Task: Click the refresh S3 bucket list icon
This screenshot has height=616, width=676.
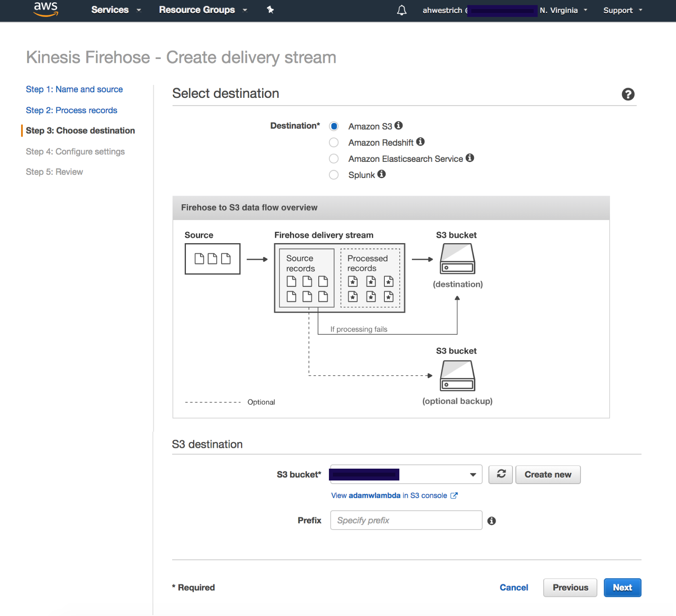Action: tap(501, 474)
